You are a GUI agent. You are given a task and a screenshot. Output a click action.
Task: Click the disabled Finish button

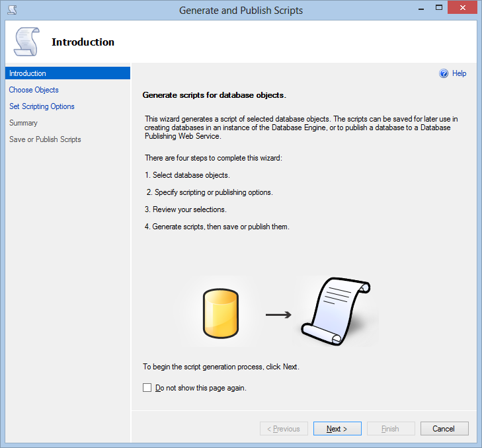(391, 429)
